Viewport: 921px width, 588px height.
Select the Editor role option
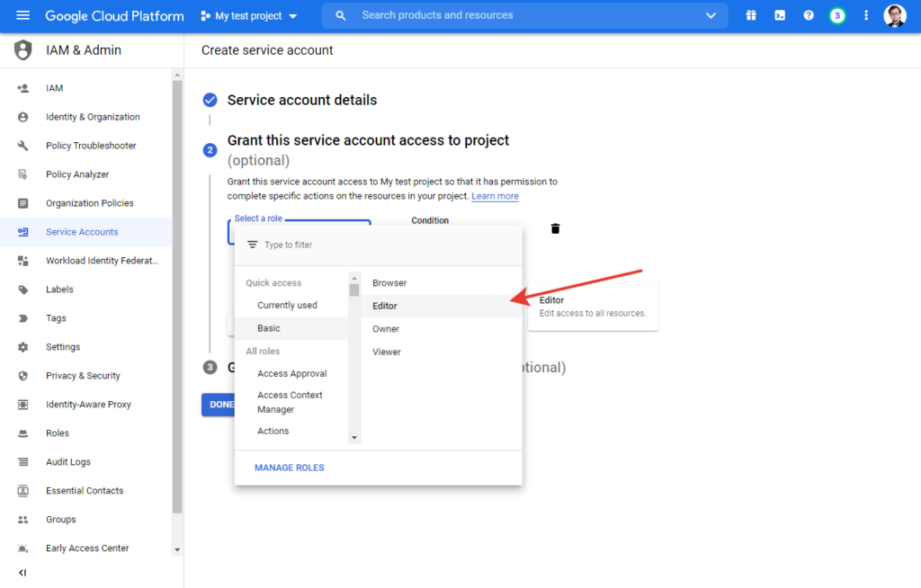pyautogui.click(x=385, y=306)
